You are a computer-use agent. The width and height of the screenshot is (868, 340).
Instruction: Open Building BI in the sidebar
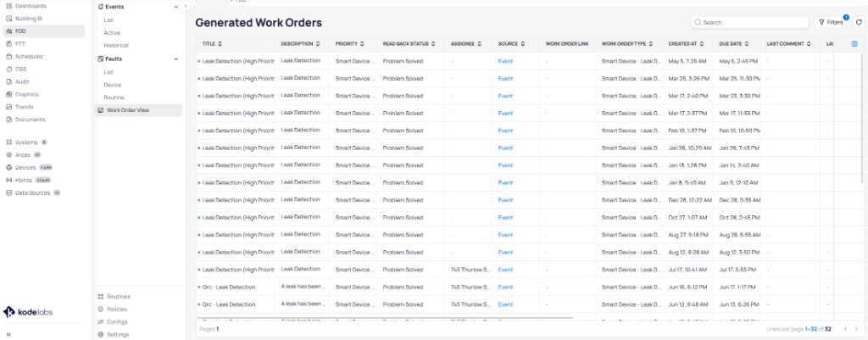(28, 19)
